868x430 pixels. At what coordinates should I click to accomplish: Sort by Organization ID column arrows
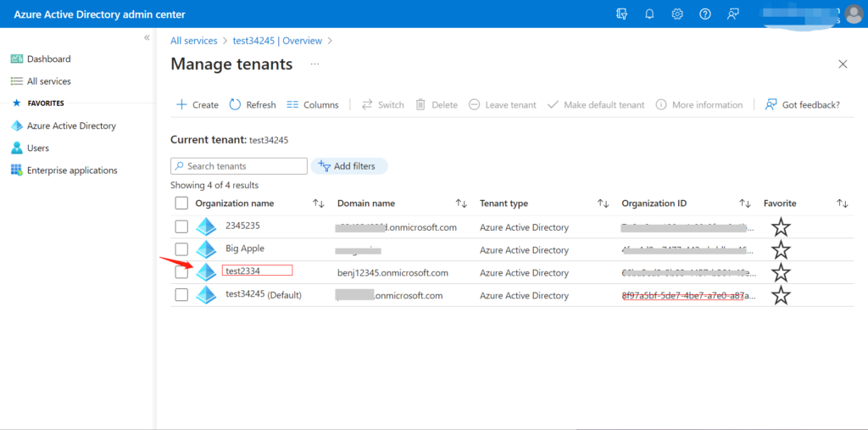point(745,204)
